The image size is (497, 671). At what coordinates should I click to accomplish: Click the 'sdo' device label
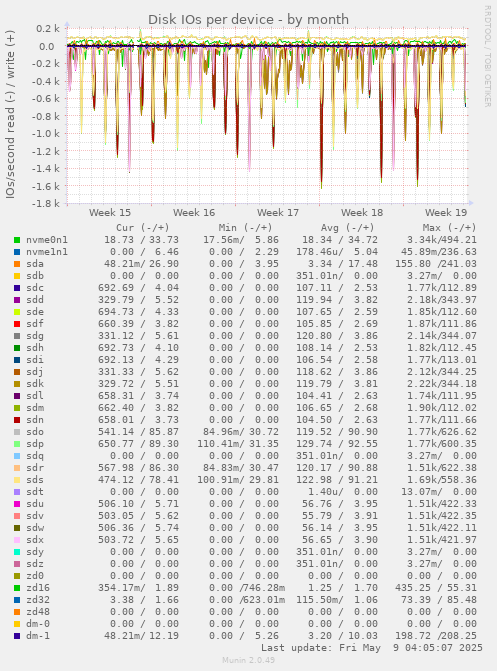point(35,432)
